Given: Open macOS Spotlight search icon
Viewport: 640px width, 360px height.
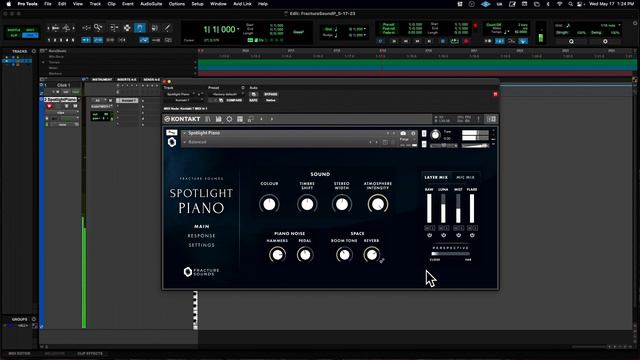Looking at the screenshot, I should tap(570, 4).
